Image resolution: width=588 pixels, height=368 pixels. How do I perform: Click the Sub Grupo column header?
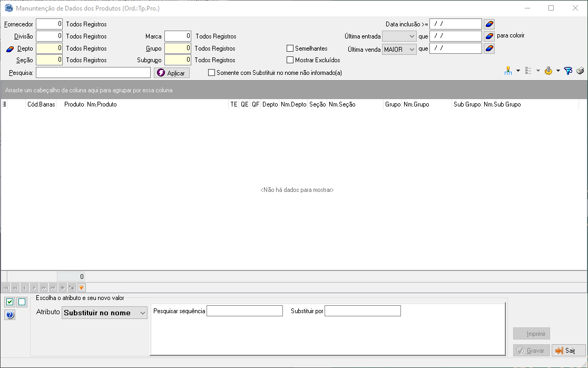tap(467, 104)
